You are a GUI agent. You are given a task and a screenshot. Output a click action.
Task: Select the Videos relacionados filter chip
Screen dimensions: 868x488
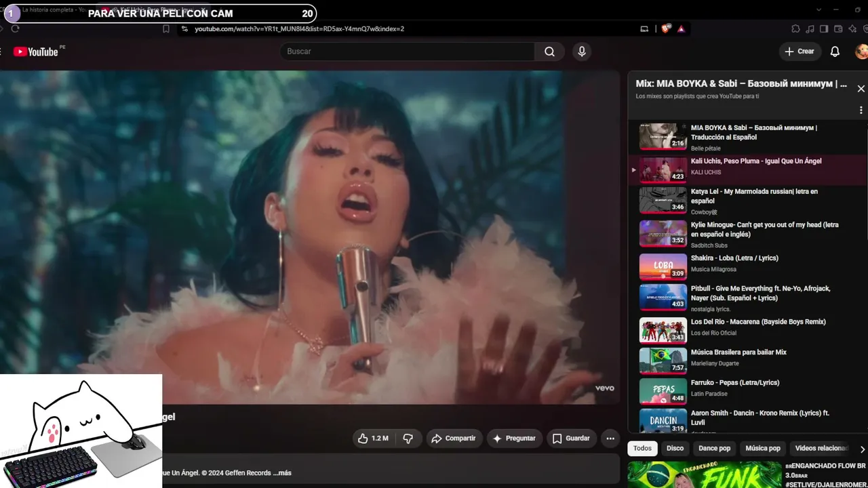(x=821, y=448)
